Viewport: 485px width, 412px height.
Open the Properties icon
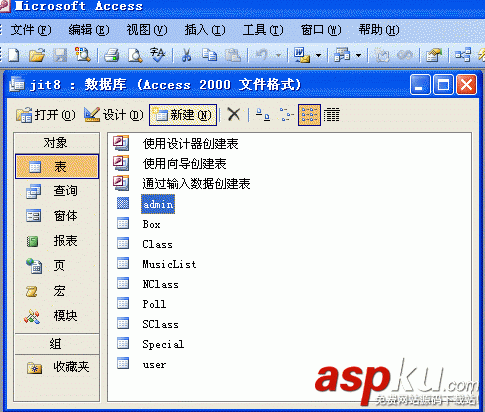click(434, 55)
